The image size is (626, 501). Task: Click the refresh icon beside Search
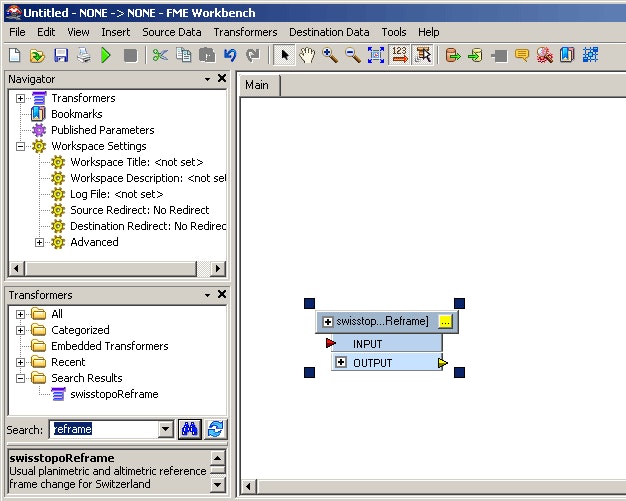click(x=215, y=429)
